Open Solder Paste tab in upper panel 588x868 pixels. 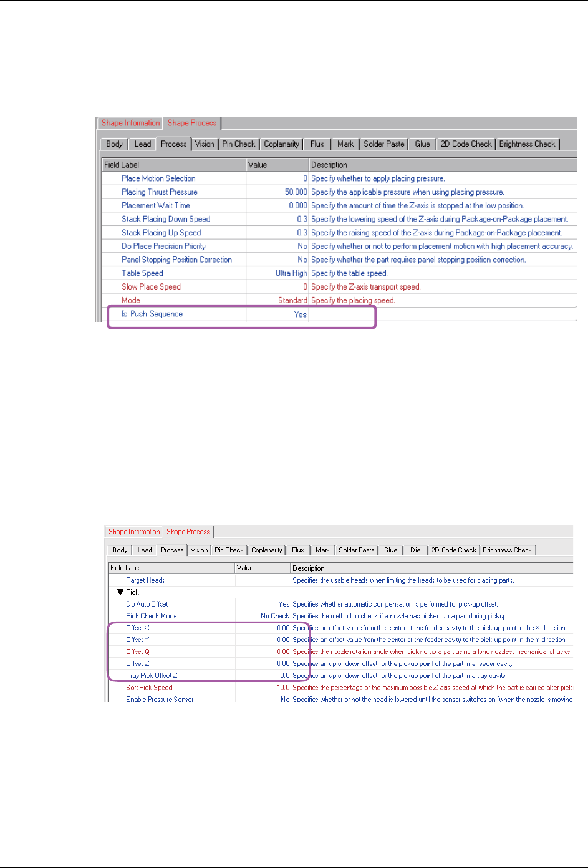384,144
